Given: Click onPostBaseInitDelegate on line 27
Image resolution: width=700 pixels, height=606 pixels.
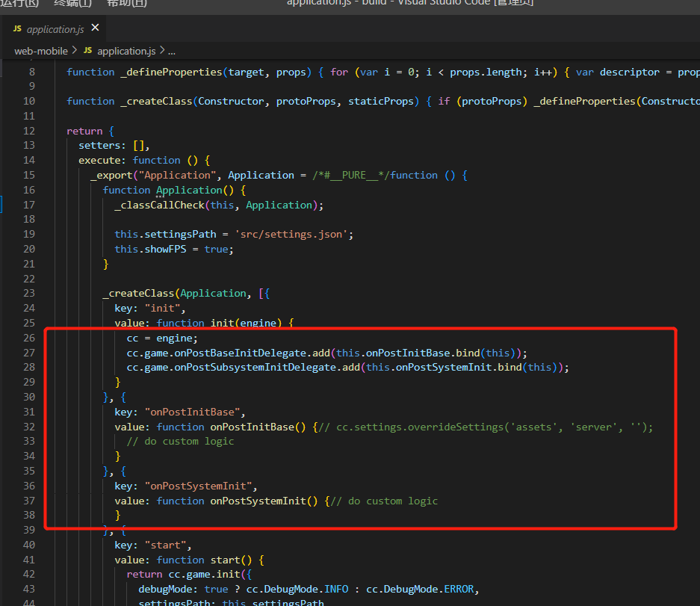Looking at the screenshot, I should point(240,353).
